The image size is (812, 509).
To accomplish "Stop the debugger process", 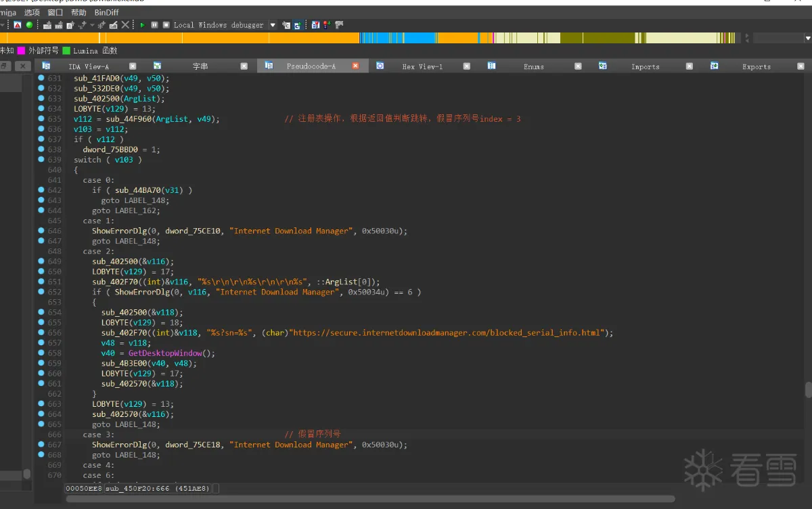I will pyautogui.click(x=166, y=25).
